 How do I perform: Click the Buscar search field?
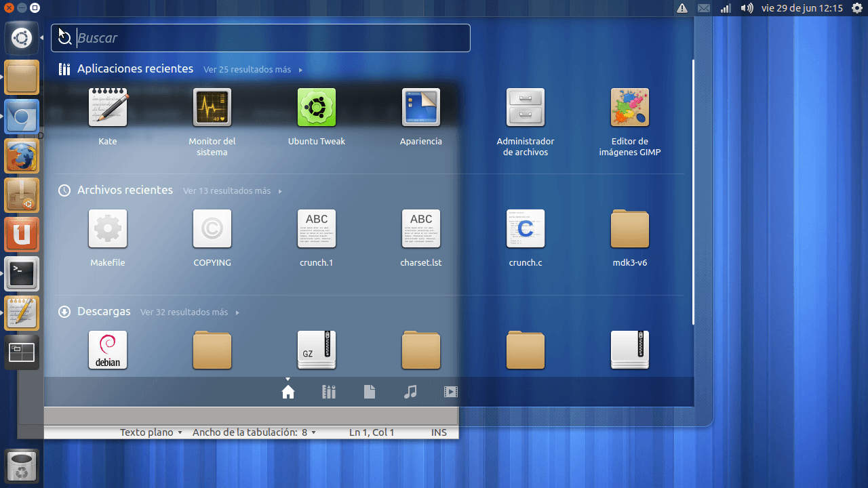tap(260, 38)
